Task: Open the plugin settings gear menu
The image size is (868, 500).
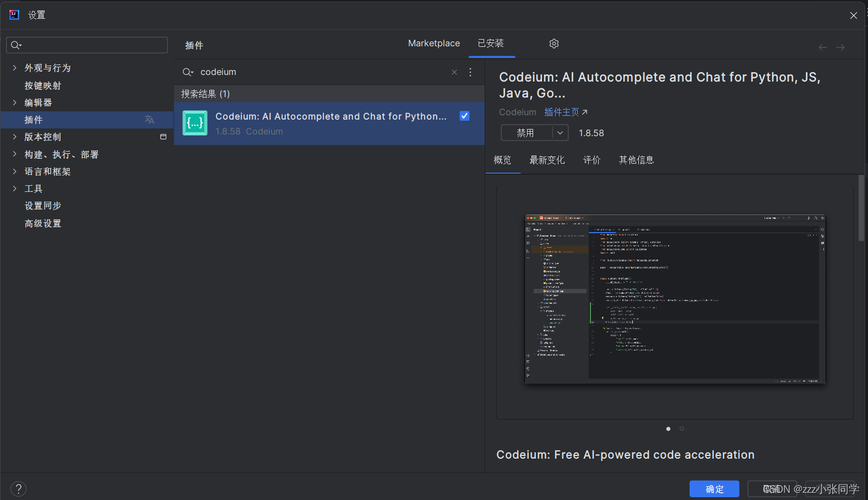Action: pos(554,44)
